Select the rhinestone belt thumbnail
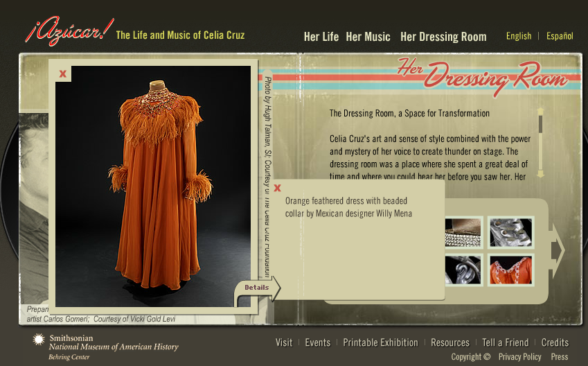 click(x=463, y=232)
